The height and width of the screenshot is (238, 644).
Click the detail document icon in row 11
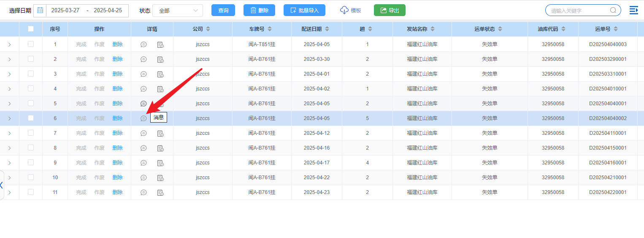(160, 192)
